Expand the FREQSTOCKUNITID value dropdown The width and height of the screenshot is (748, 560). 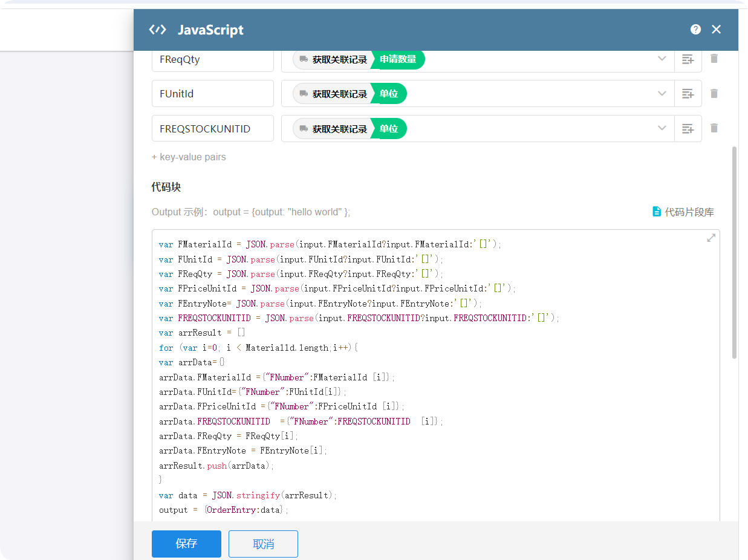click(662, 129)
